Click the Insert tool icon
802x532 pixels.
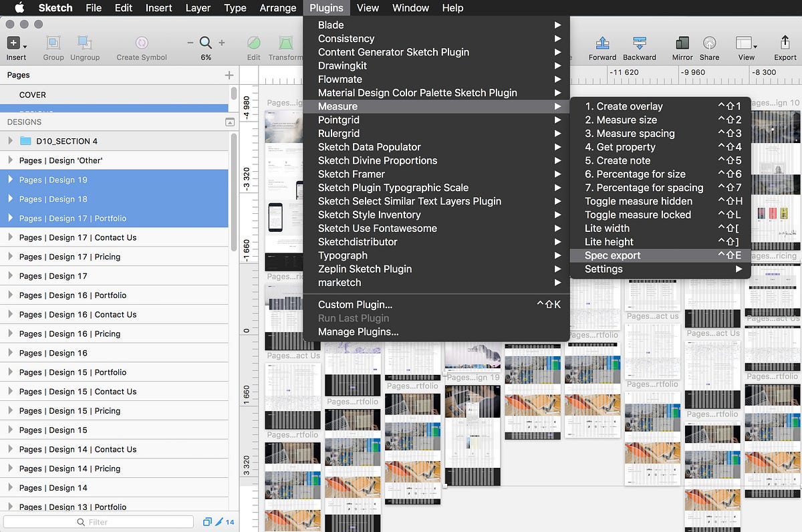[x=13, y=43]
